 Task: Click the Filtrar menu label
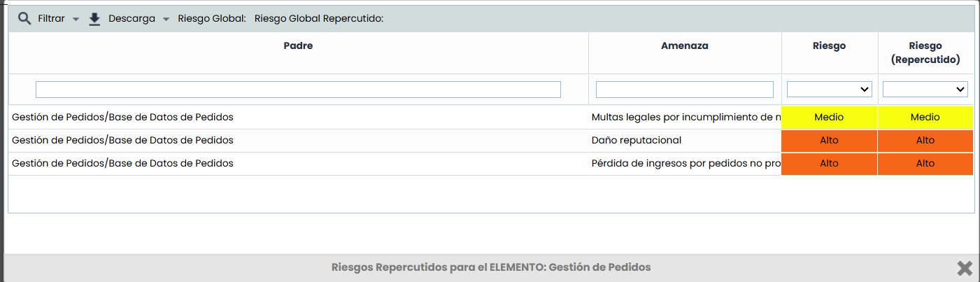pos(51,19)
